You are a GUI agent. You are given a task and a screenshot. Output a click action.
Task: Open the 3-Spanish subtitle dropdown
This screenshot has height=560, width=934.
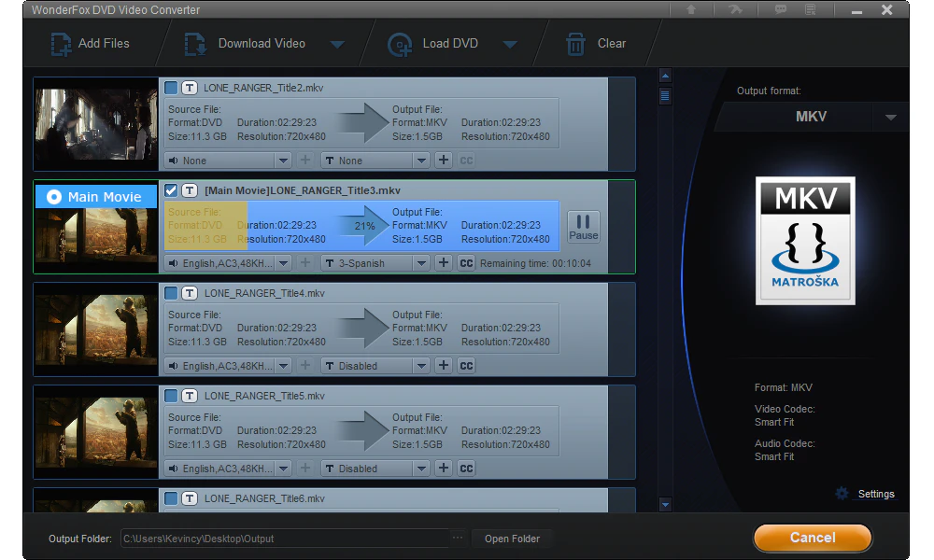click(422, 263)
